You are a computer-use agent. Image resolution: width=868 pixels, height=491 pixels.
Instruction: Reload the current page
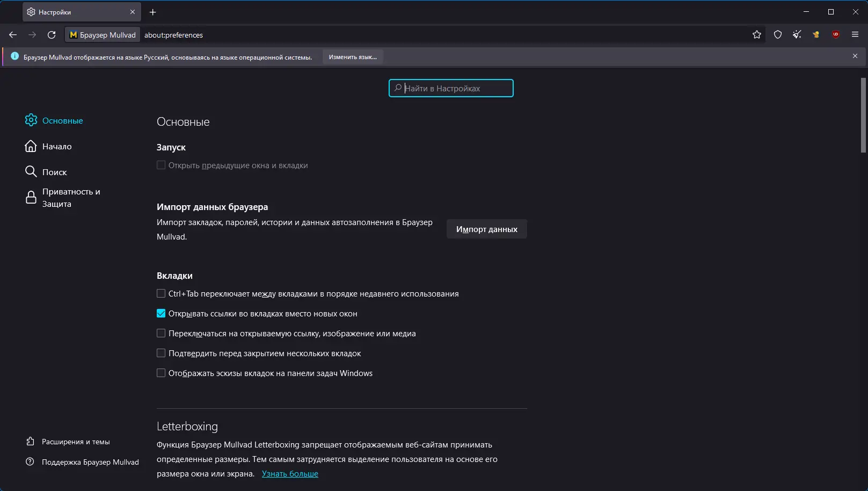click(x=52, y=35)
